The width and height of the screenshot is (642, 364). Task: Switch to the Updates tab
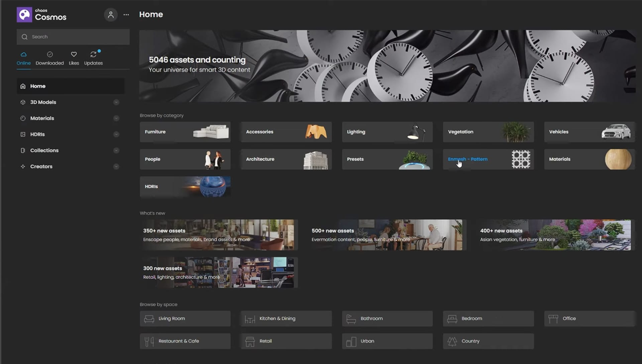point(93,58)
